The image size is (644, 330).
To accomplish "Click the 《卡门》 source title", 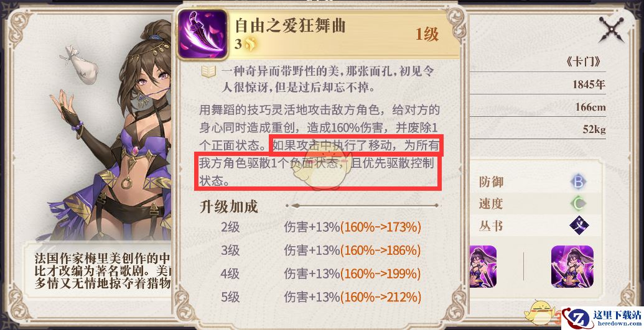I will point(583,62).
